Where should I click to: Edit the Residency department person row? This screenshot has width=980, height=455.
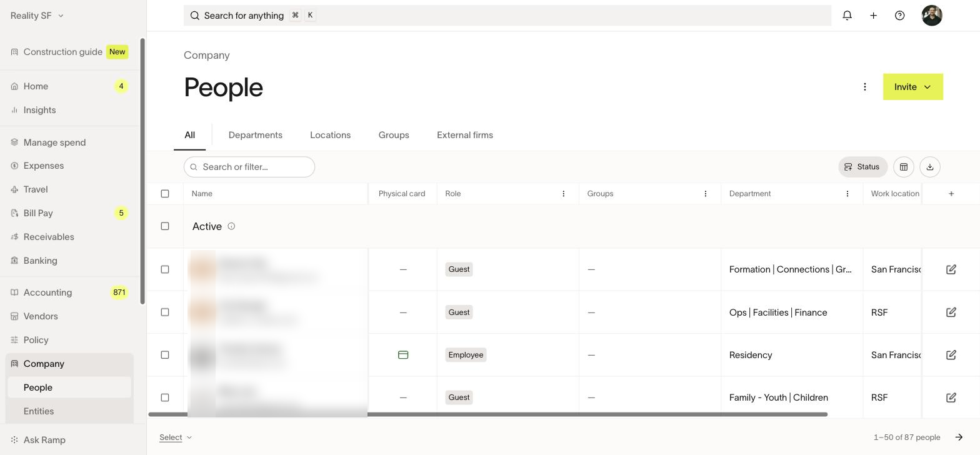(951, 355)
